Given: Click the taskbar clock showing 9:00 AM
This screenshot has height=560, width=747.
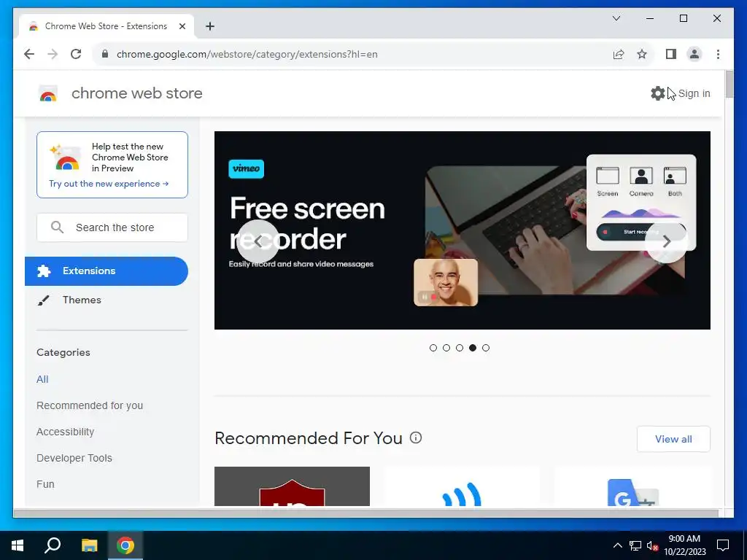Looking at the screenshot, I should pos(684,545).
